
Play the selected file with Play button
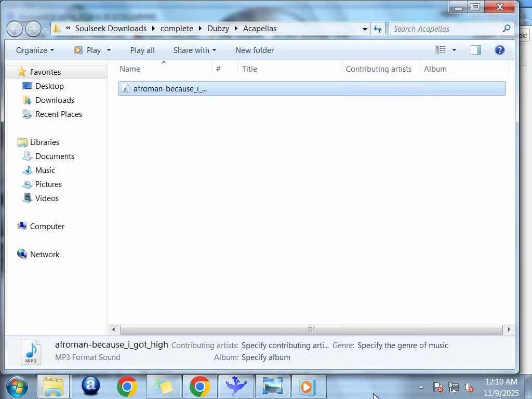[88, 50]
